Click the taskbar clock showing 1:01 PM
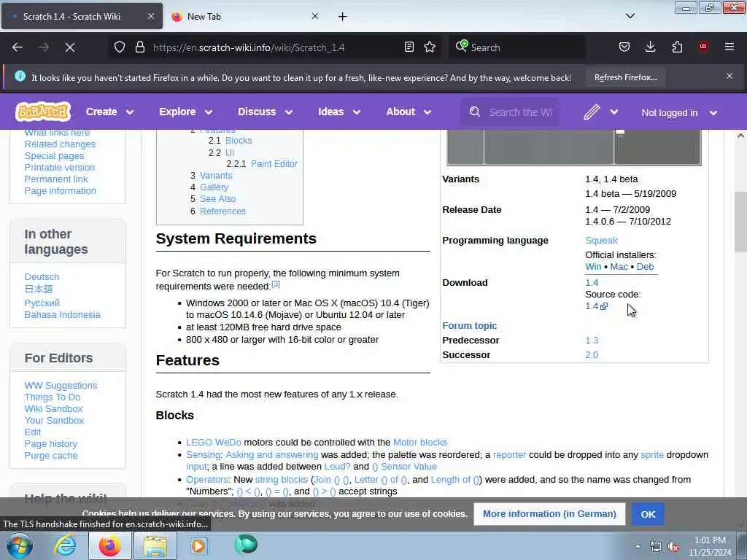The image size is (747, 560). pos(710,547)
